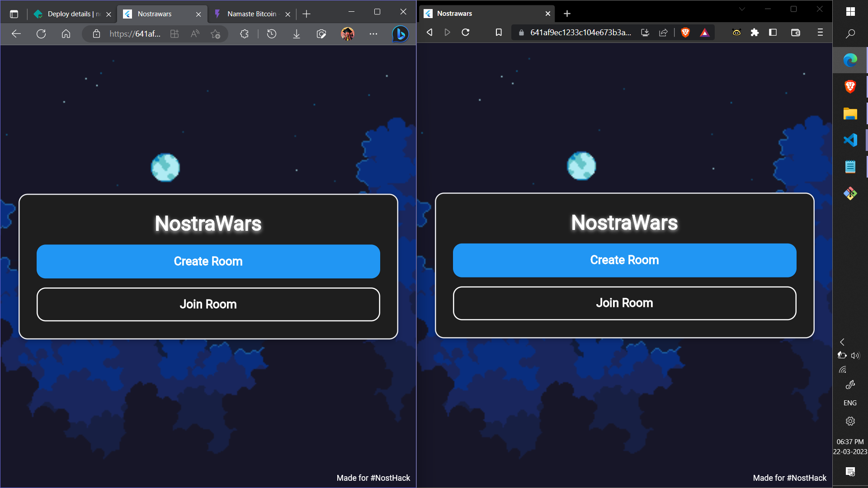This screenshot has width=868, height=488.
Task: Click Brave Shields lion icon in address bar
Action: click(685, 33)
